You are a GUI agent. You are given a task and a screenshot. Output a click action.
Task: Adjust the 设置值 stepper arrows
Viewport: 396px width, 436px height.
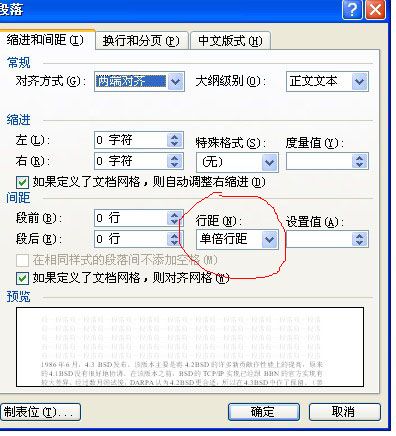tap(360, 239)
